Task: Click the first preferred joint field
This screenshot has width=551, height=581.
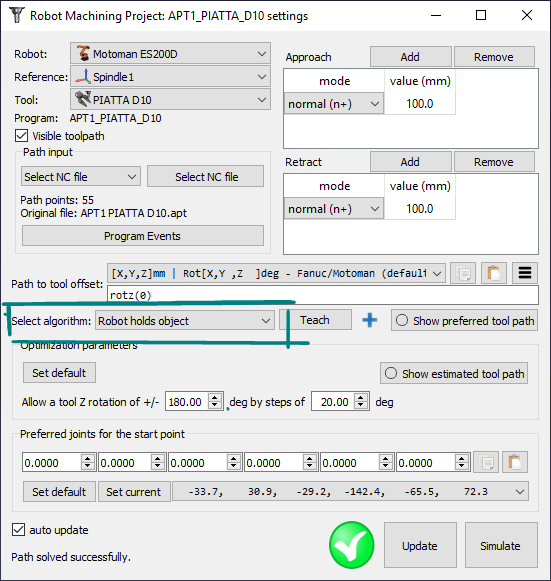Action: click(x=51, y=462)
